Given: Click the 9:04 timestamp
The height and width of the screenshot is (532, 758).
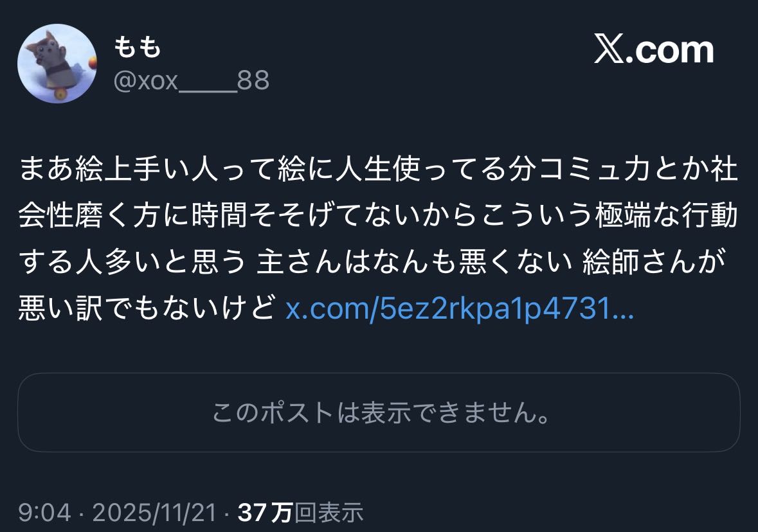Looking at the screenshot, I should click(x=44, y=512).
